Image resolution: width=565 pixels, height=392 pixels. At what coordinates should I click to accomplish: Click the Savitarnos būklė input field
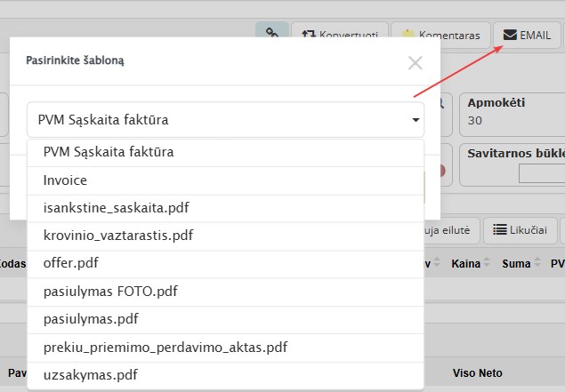(541, 173)
